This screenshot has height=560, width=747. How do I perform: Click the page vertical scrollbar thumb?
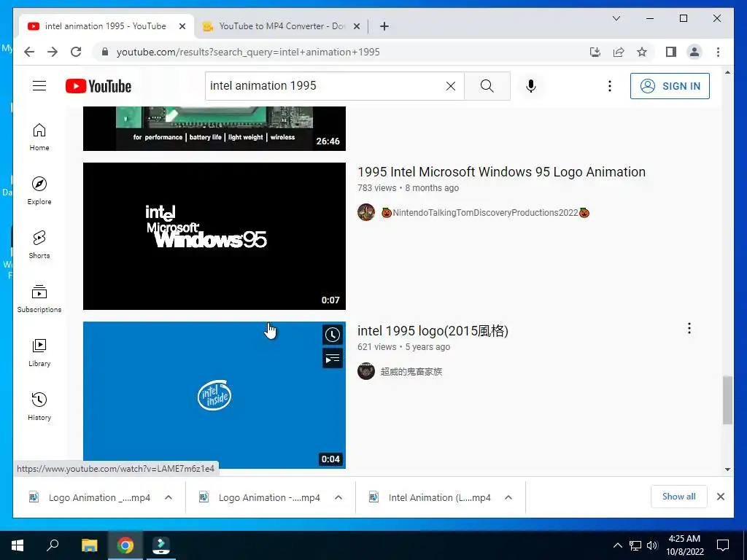click(727, 400)
